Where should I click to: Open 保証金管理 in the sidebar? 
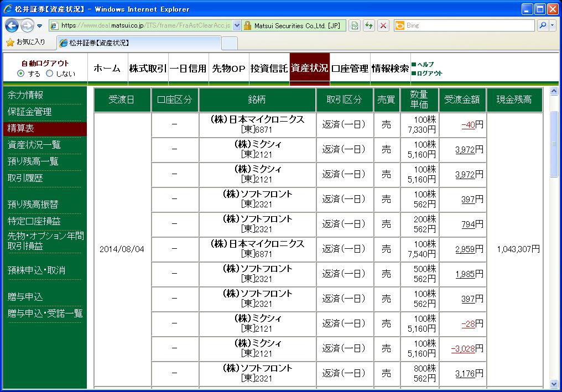(x=30, y=112)
